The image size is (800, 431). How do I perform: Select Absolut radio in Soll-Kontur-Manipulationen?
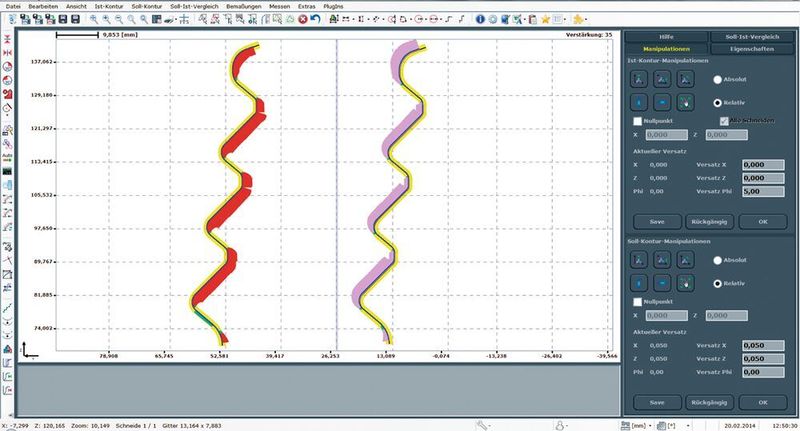(x=717, y=260)
